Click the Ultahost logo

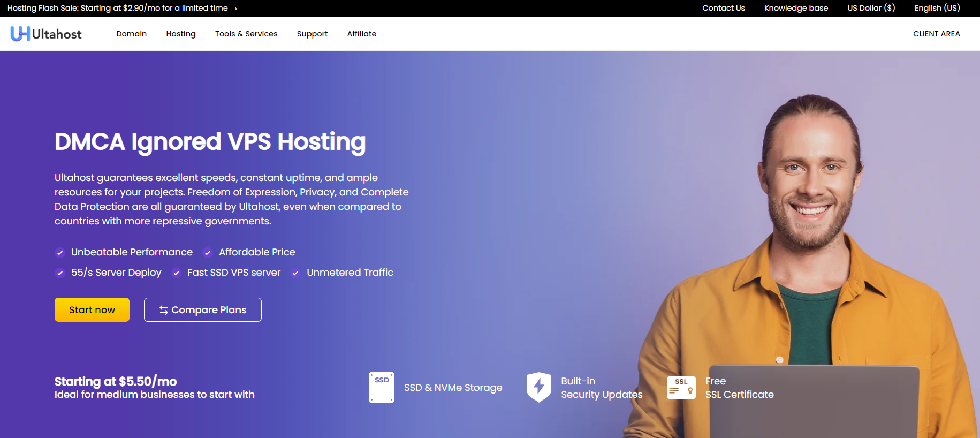point(46,34)
